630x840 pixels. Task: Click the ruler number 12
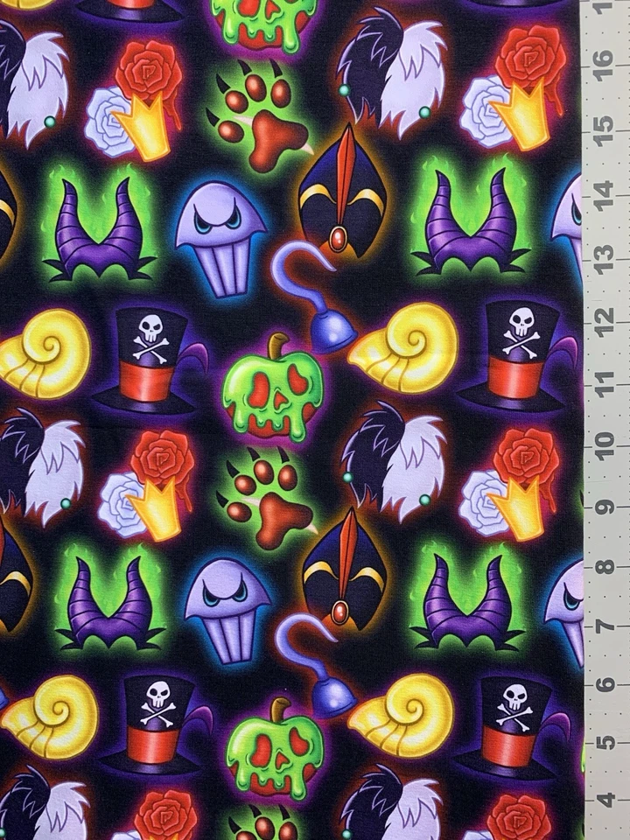tap(604, 322)
